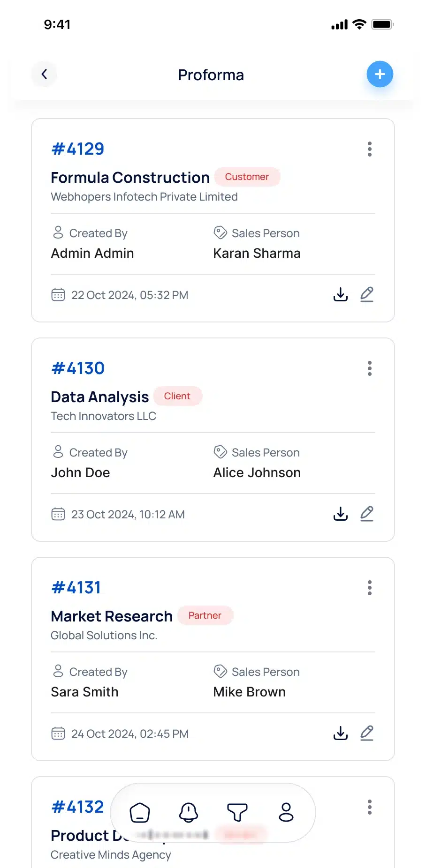Open proforma number #4129 link
426x868 pixels.
click(78, 149)
